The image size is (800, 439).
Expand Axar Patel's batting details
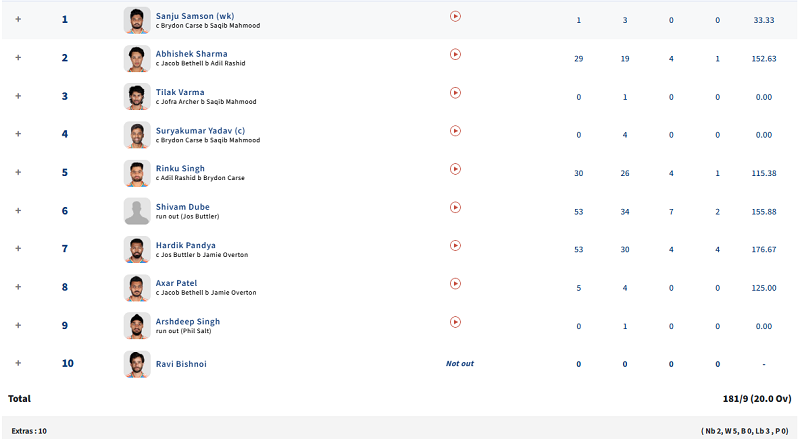point(18,287)
